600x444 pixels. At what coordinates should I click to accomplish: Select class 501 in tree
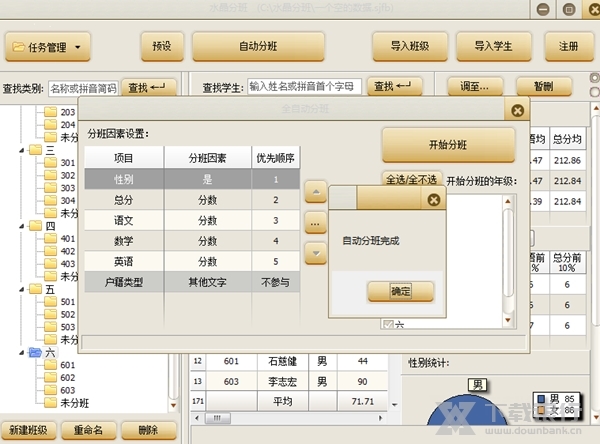(68, 302)
